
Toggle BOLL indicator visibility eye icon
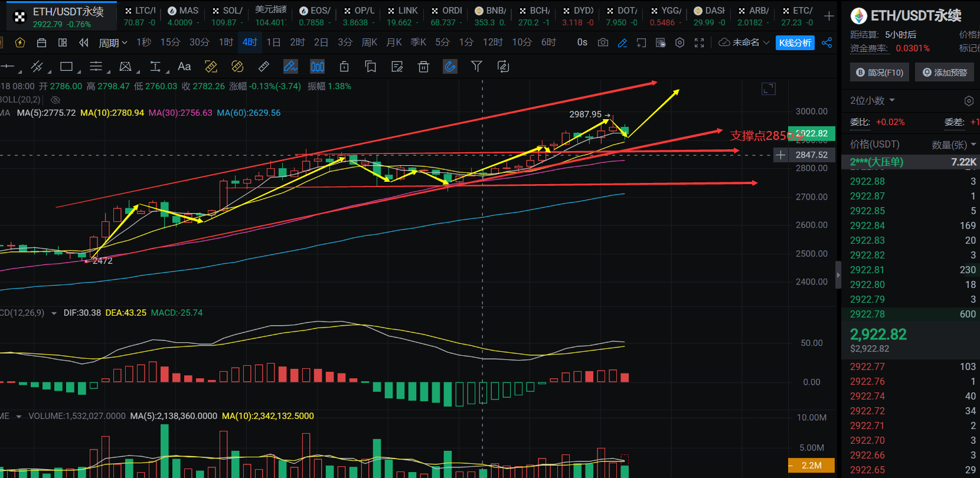(x=55, y=100)
